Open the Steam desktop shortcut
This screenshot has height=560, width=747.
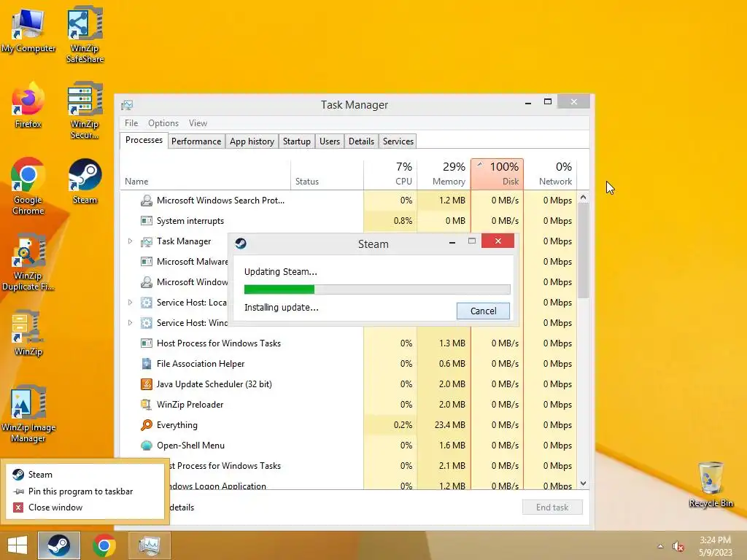(x=85, y=182)
